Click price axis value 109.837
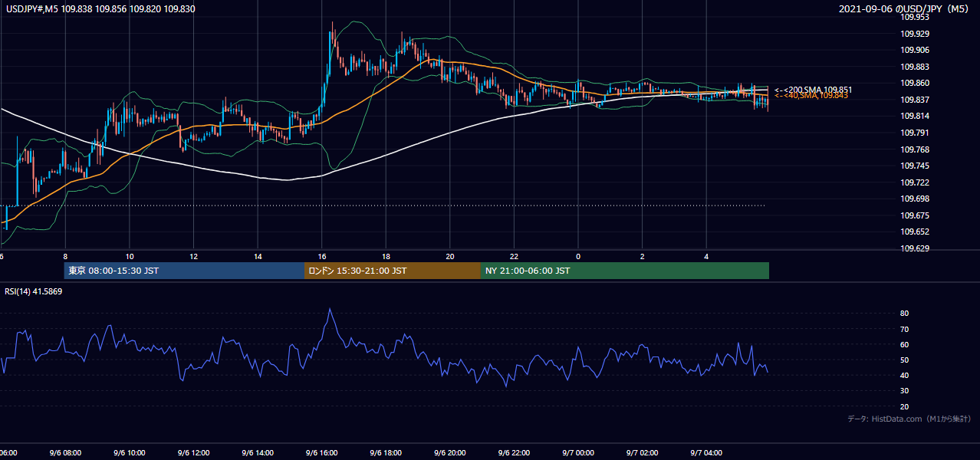The image size is (980, 460). (915, 100)
